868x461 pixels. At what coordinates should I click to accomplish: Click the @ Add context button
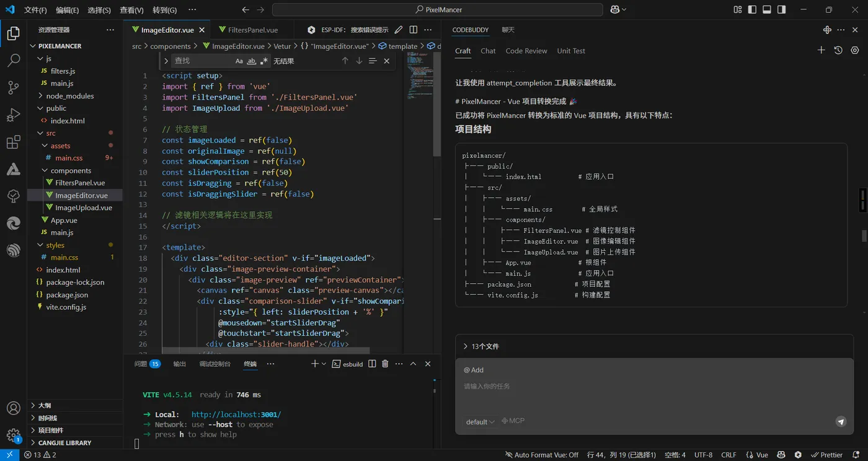pos(474,370)
